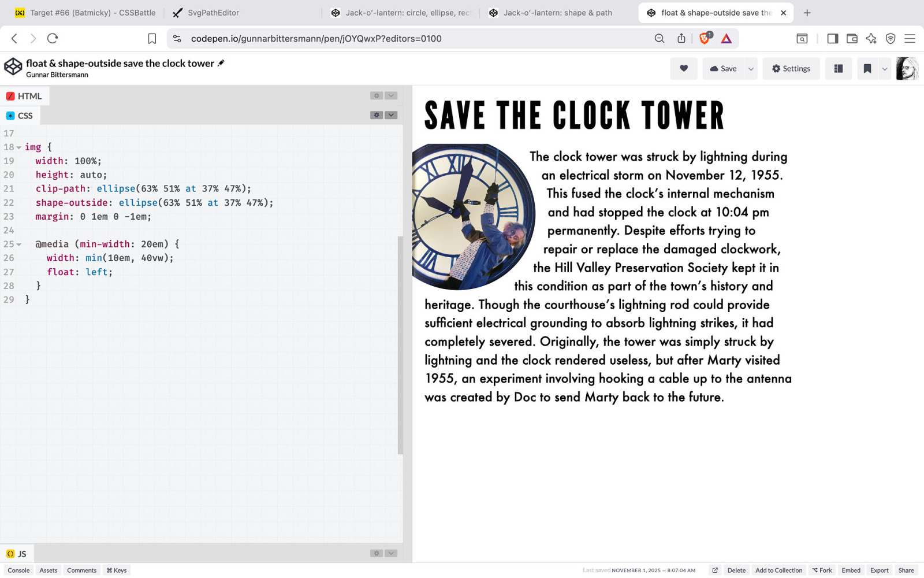Select the HTML editor tab
This screenshot has width=924, height=578.
click(x=25, y=96)
